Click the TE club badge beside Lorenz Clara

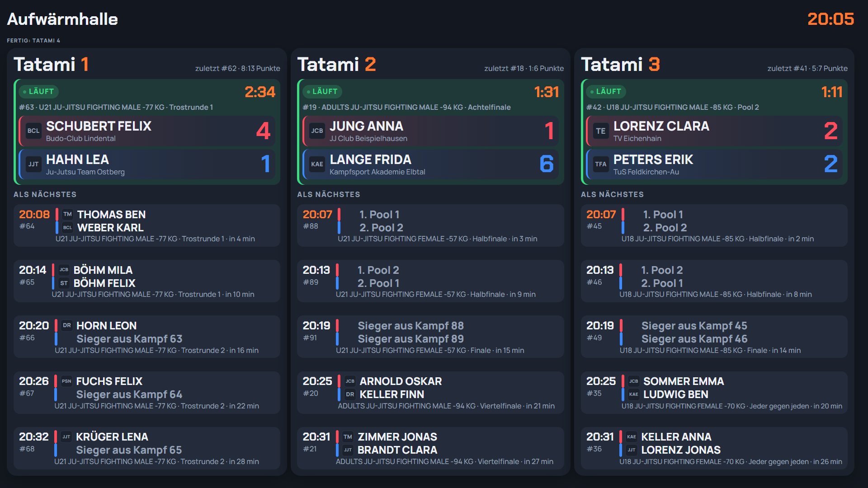click(600, 131)
